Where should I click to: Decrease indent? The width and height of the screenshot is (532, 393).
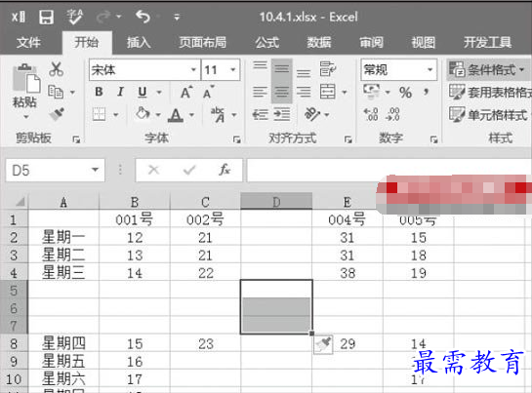pyautogui.click(x=261, y=115)
